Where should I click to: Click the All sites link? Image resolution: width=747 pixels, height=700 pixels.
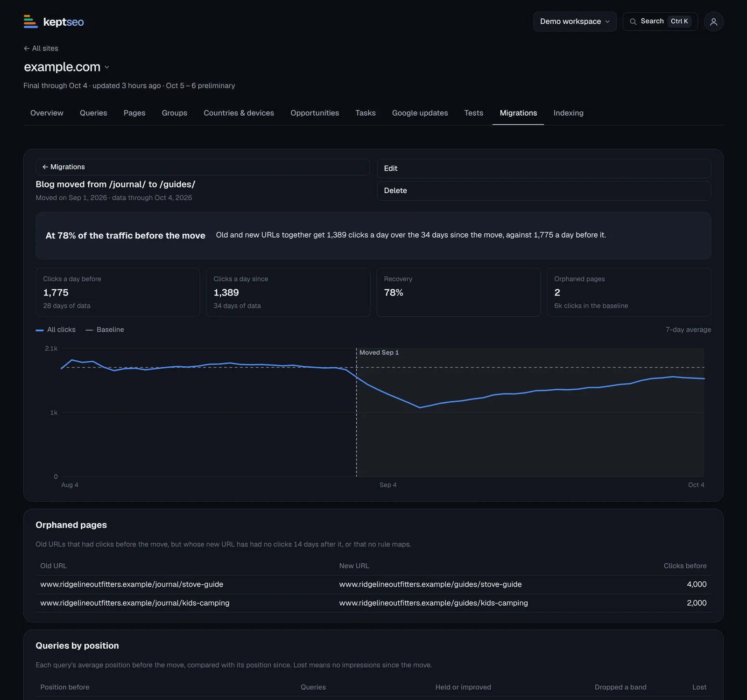point(41,49)
